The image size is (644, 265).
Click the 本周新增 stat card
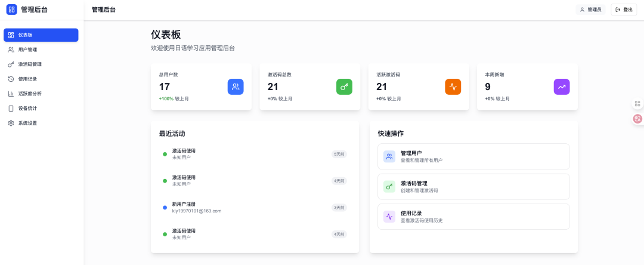pos(527,87)
